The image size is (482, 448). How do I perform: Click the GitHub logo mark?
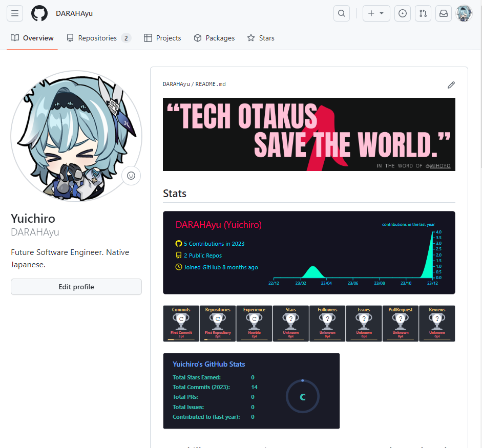click(x=39, y=13)
